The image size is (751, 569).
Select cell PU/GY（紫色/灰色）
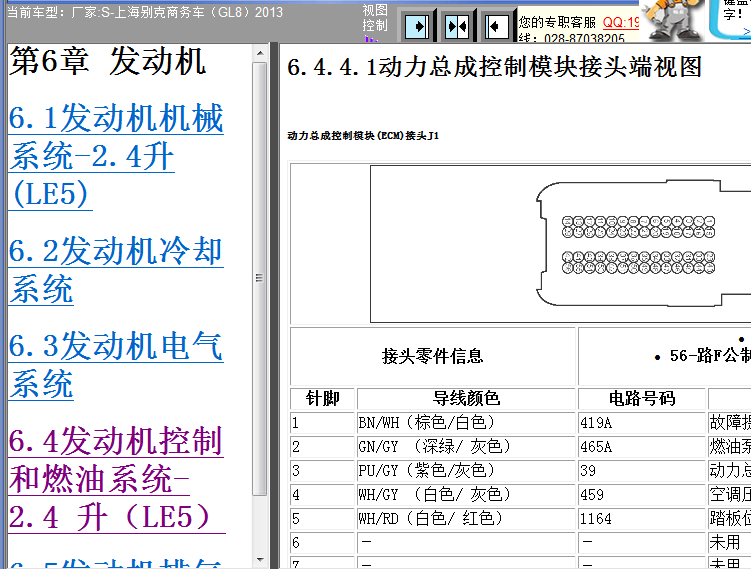coord(466,470)
